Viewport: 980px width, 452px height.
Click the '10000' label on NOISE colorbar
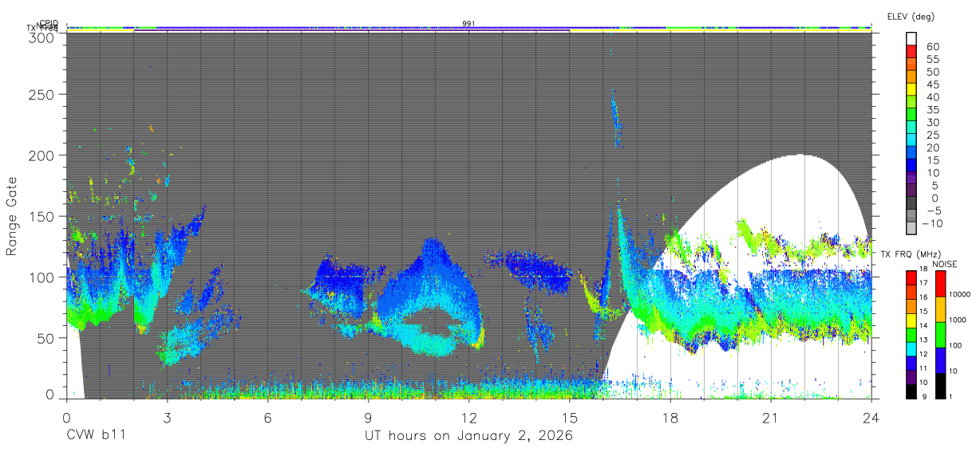(960, 294)
